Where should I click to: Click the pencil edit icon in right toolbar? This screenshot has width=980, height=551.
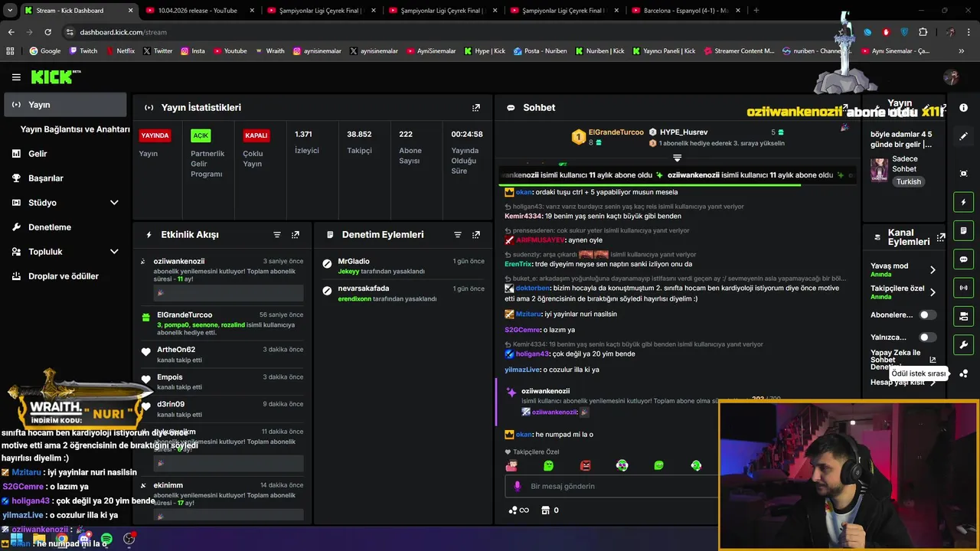pos(964,136)
